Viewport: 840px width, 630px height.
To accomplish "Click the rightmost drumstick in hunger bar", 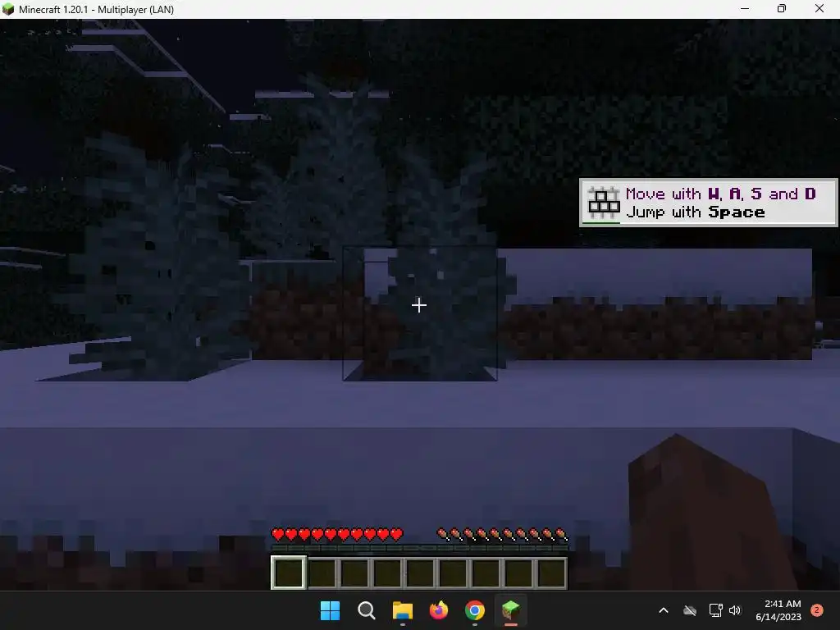I will click(561, 534).
